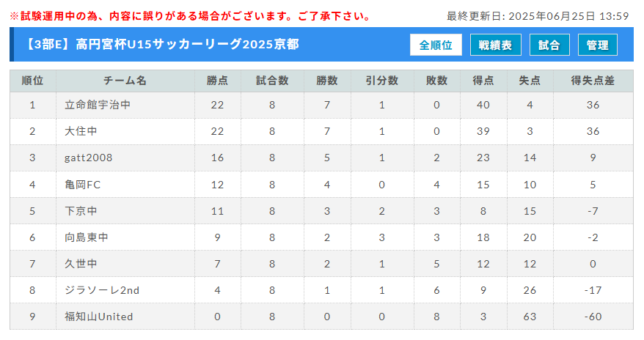Switch to the 戦績表 tab
The height and width of the screenshot is (340, 644).
tap(495, 45)
